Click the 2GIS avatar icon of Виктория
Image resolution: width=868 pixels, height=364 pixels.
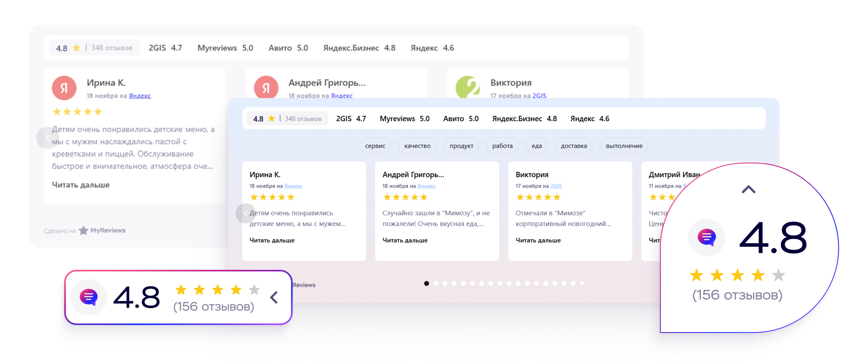(x=468, y=87)
